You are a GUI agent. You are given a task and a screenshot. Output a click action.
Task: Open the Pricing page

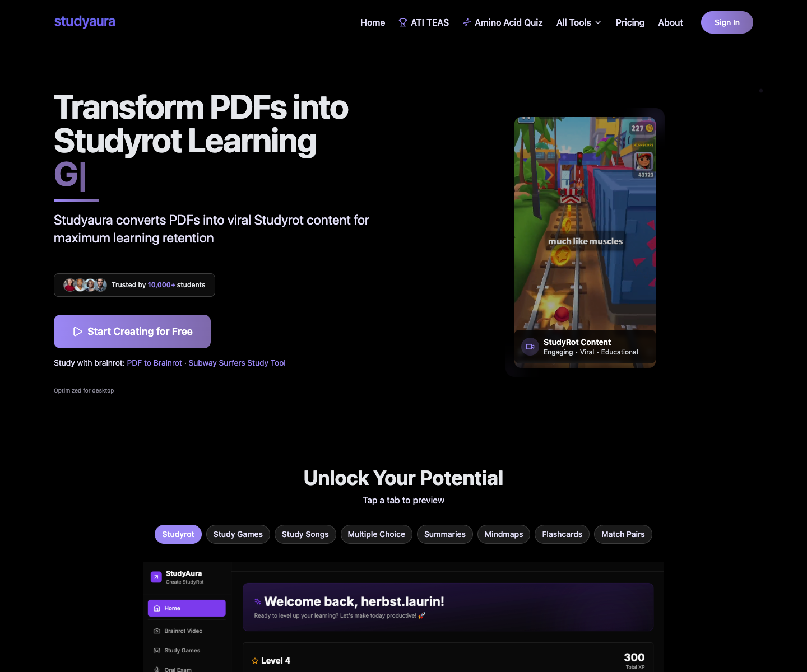(630, 22)
